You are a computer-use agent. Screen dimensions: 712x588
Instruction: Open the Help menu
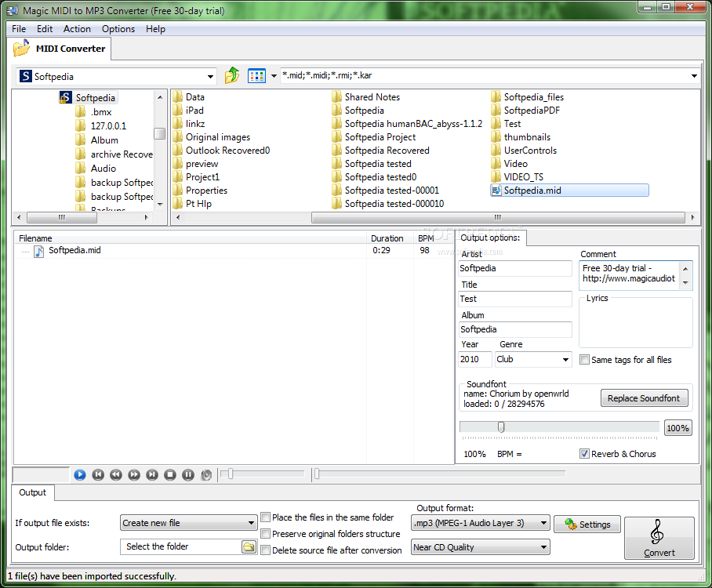point(155,29)
